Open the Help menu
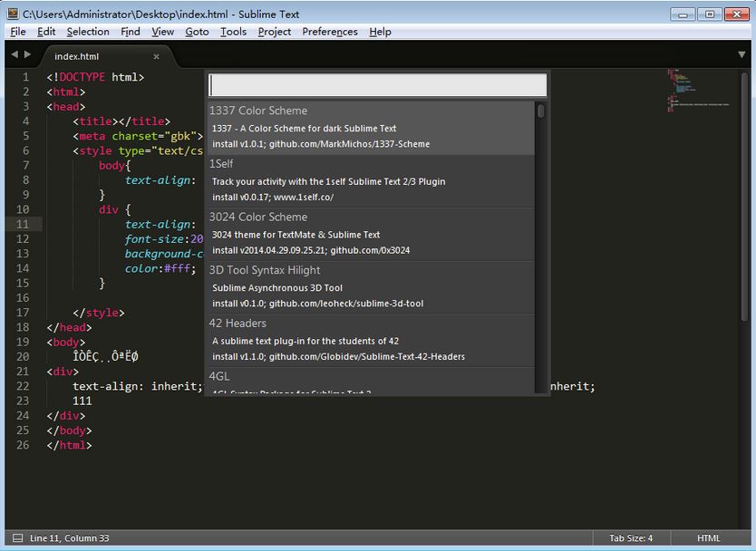The width and height of the screenshot is (756, 551). 380,32
